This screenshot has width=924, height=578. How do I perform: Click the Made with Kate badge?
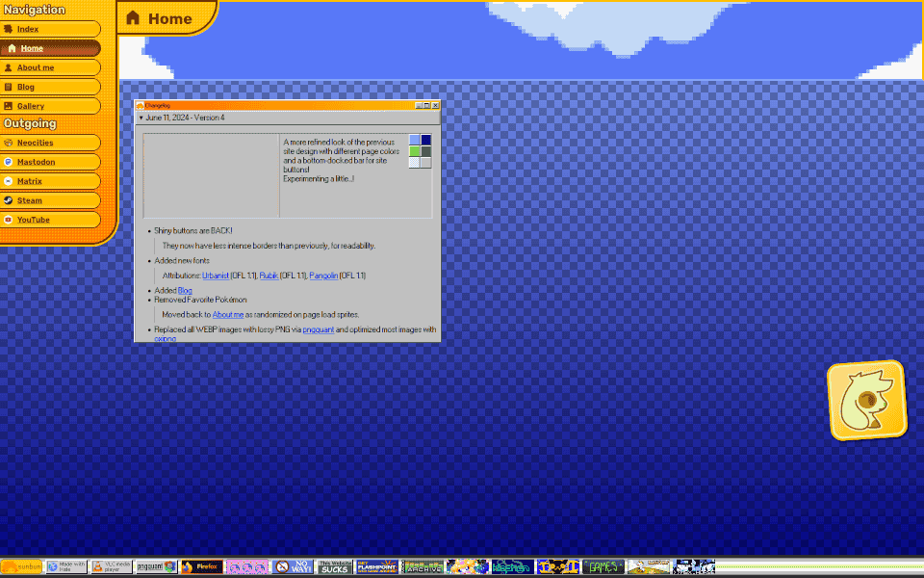pyautogui.click(x=66, y=567)
